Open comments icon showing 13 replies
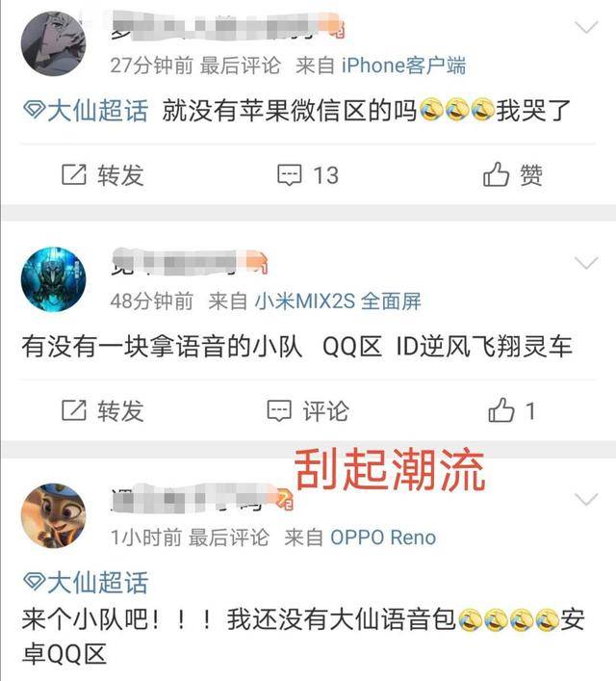 pos(289,175)
